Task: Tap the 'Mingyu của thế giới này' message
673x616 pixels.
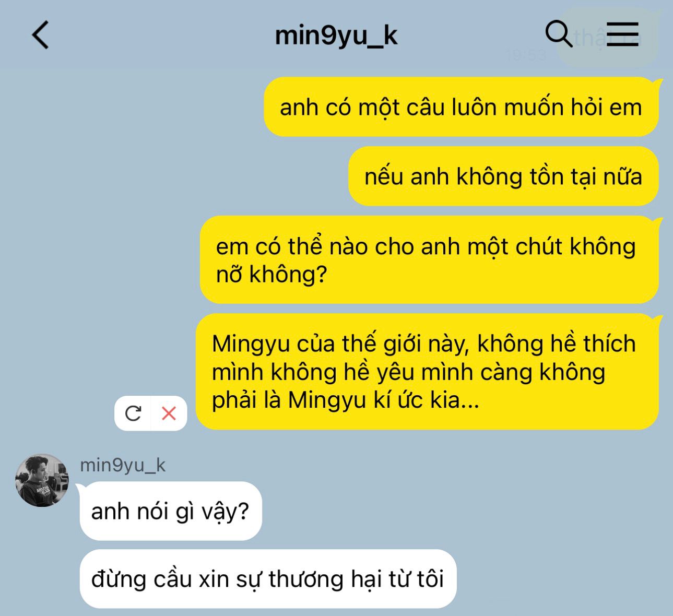Action: point(427,372)
